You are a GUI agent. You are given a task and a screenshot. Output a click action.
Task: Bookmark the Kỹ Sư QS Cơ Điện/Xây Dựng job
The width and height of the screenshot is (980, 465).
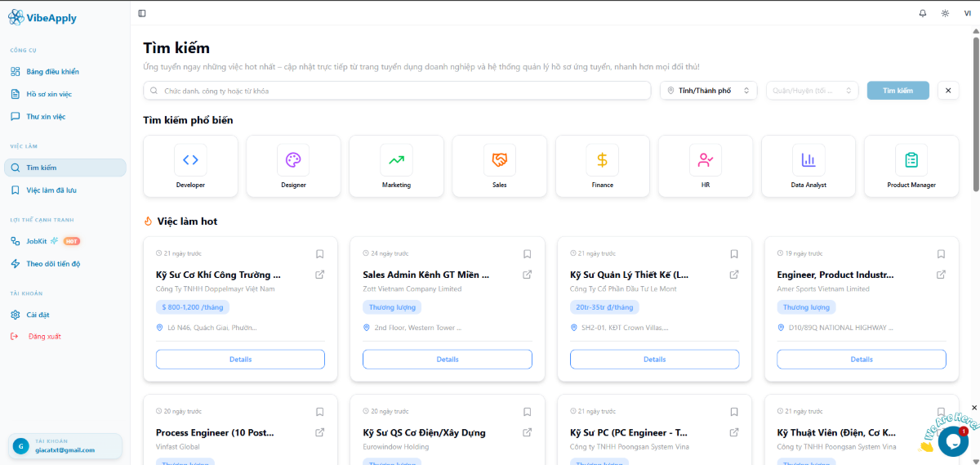click(528, 412)
